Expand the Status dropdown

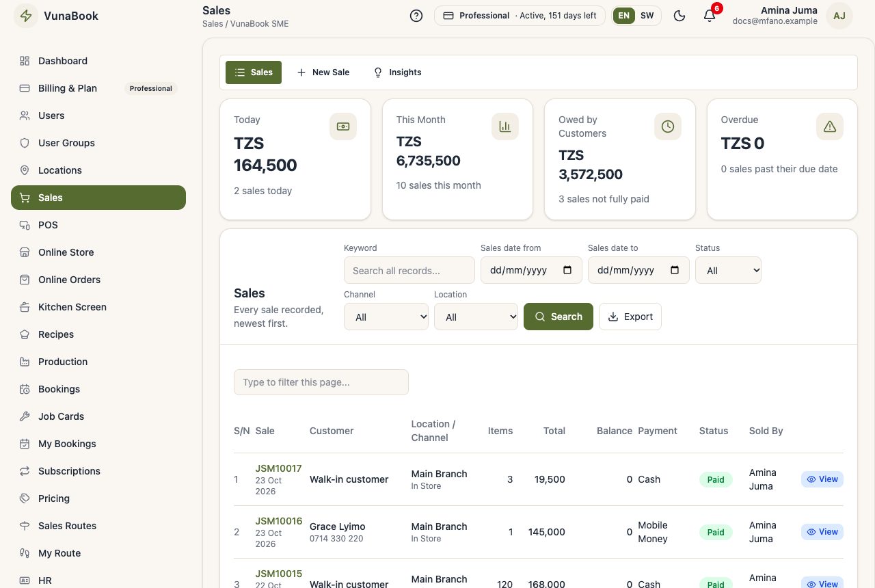tap(728, 270)
